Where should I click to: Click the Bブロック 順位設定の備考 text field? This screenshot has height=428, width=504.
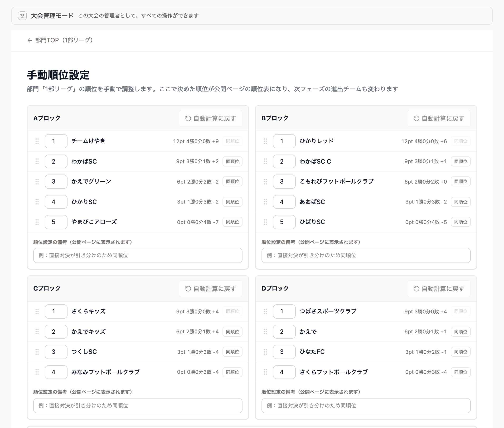point(366,255)
